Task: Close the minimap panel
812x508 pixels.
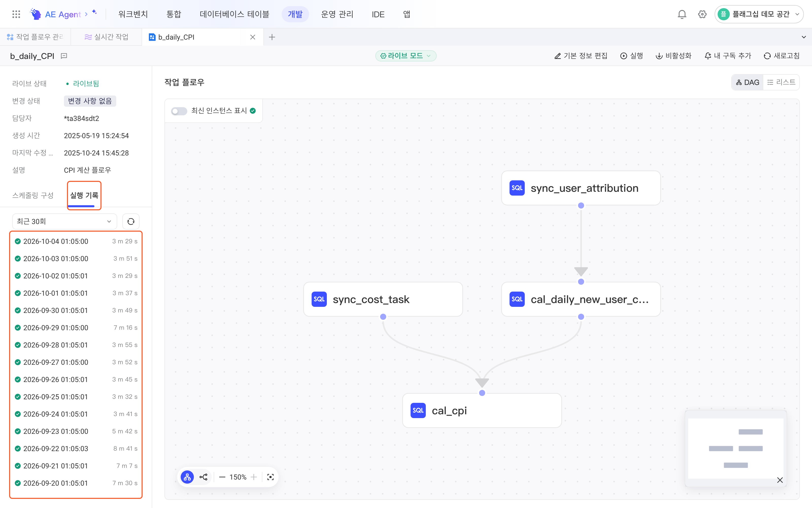Action: (x=780, y=480)
